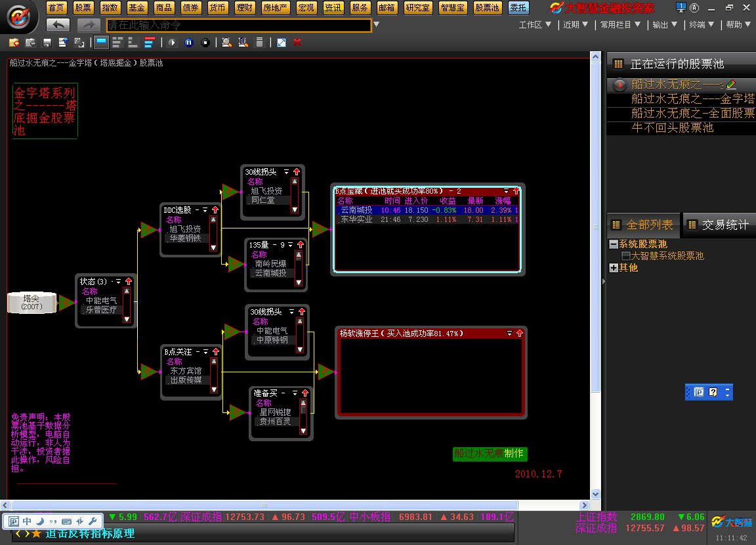756x545 pixels.
Task: Click the IME wrench settings icon
Action: (x=93, y=521)
